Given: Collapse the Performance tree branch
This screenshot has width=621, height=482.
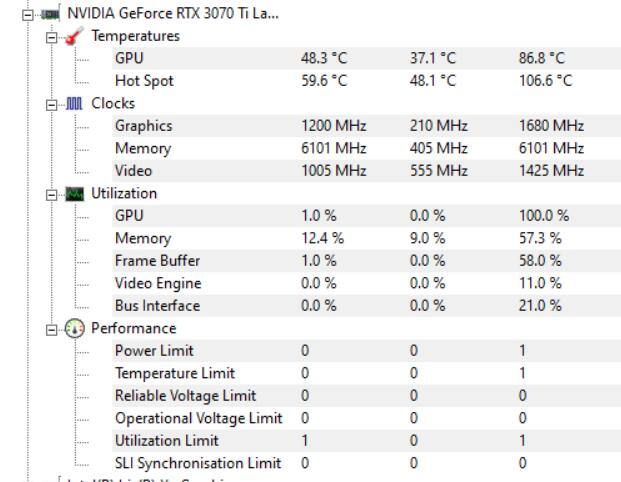Looking at the screenshot, I should pos(52,328).
